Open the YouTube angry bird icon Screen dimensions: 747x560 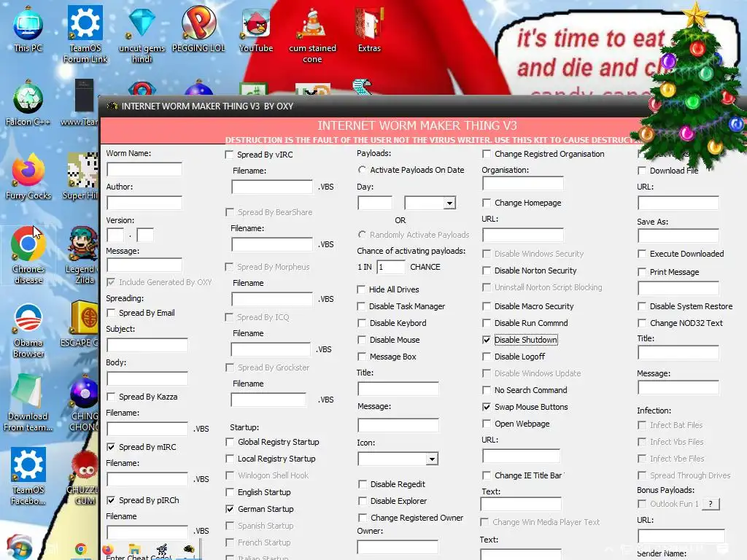(x=256, y=29)
